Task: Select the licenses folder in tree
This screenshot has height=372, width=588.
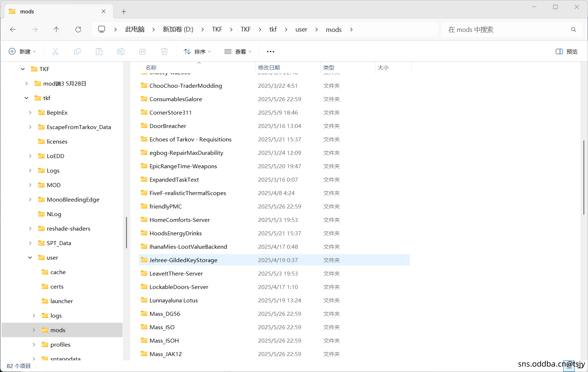Action: 57,141
